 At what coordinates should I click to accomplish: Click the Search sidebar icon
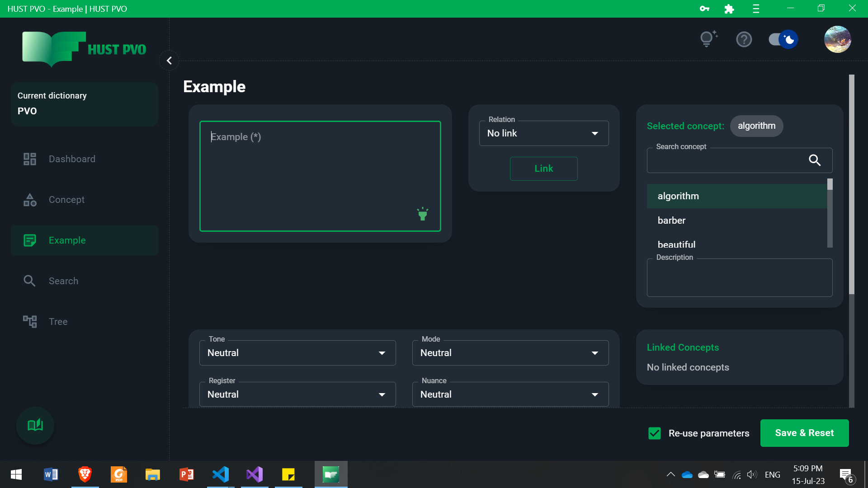[29, 281]
